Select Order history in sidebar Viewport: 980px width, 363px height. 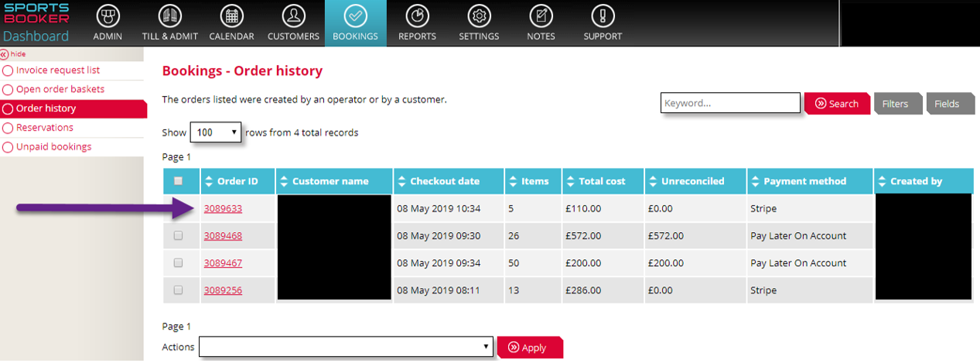73,109
